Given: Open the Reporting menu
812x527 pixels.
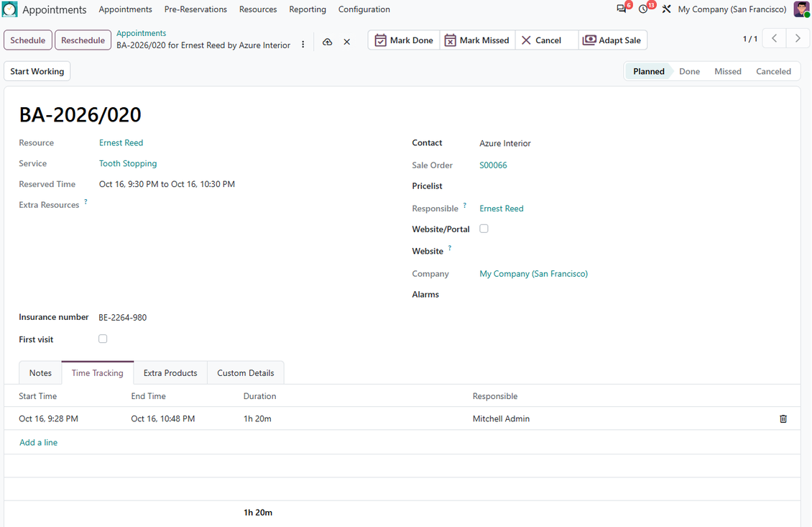Looking at the screenshot, I should pyautogui.click(x=308, y=9).
